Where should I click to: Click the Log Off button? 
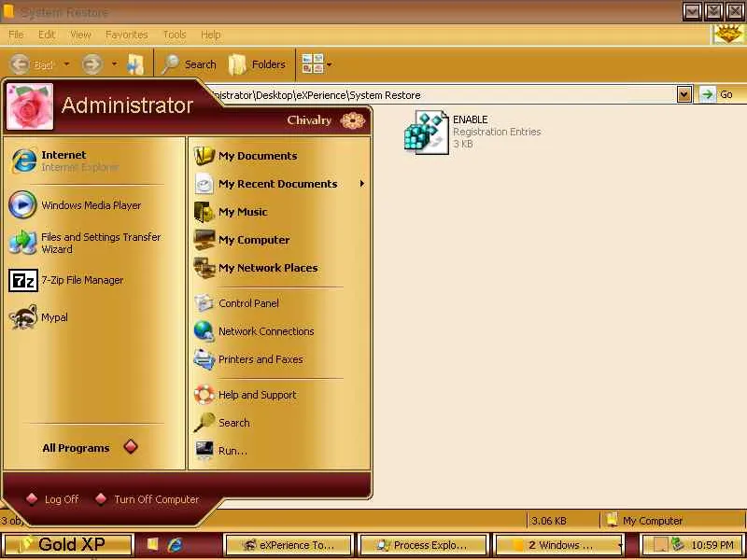[52, 499]
